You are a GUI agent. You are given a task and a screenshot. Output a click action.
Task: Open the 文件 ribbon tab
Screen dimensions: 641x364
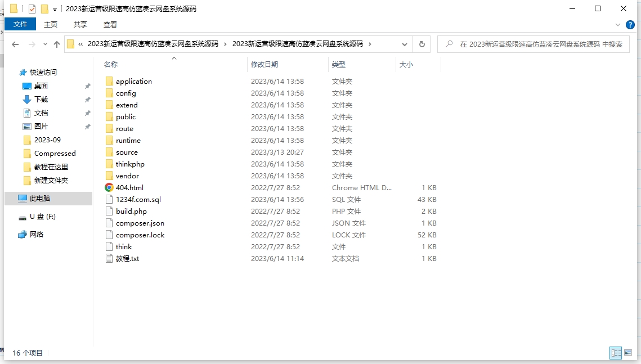pos(20,24)
